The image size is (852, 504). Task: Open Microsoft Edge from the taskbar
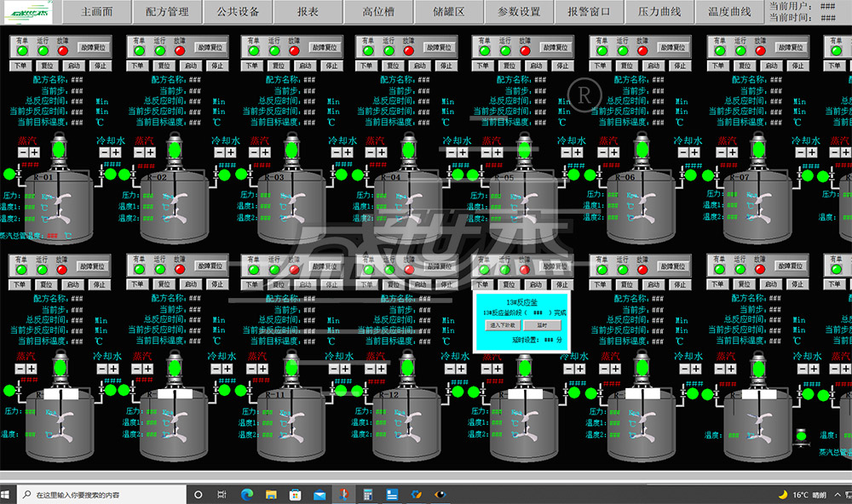[247, 495]
